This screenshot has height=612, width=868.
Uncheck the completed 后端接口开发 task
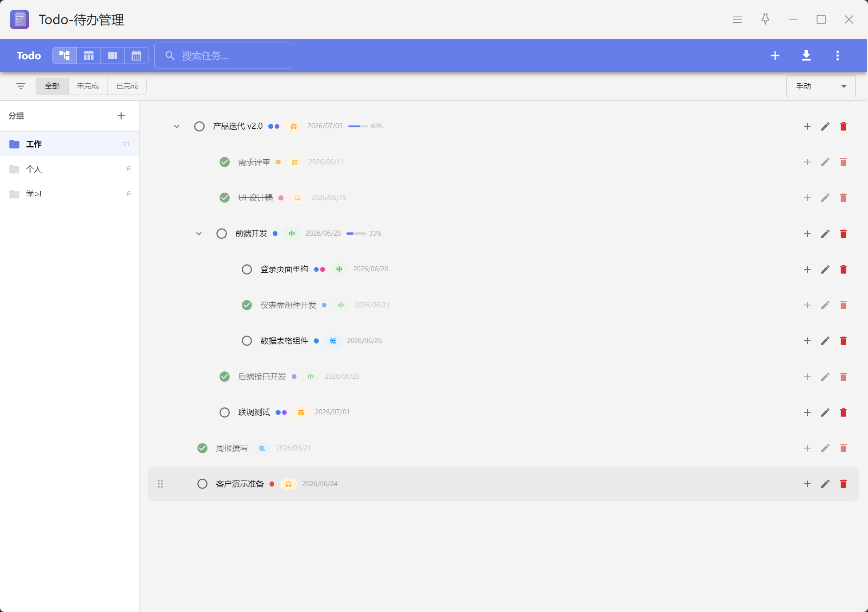(x=225, y=376)
